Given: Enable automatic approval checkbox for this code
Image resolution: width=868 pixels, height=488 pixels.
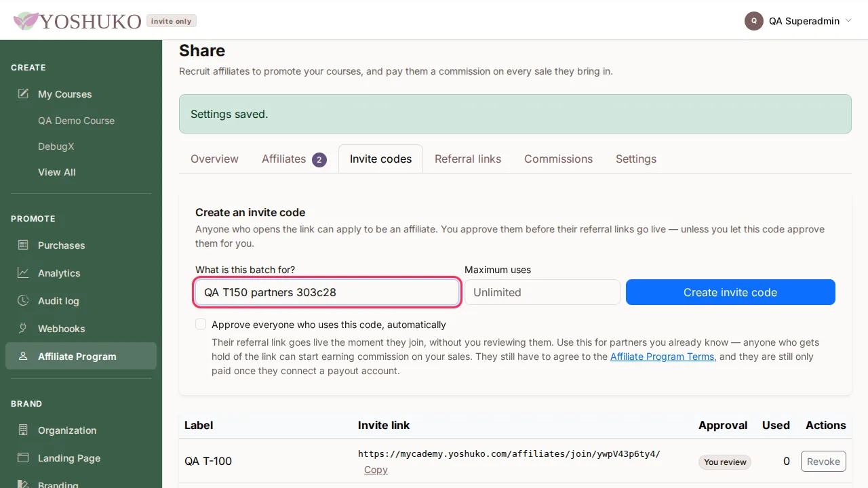Looking at the screenshot, I should tap(201, 324).
